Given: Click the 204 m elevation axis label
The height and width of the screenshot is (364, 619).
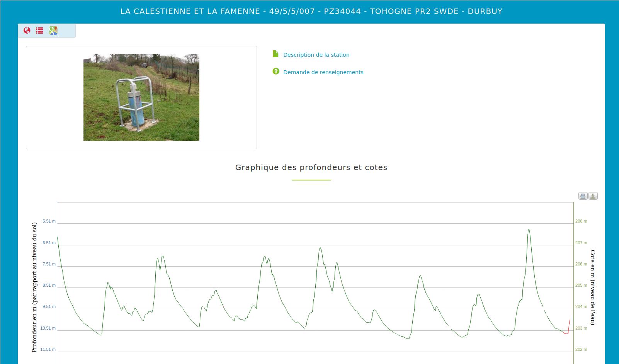Looking at the screenshot, I should coord(581,306).
